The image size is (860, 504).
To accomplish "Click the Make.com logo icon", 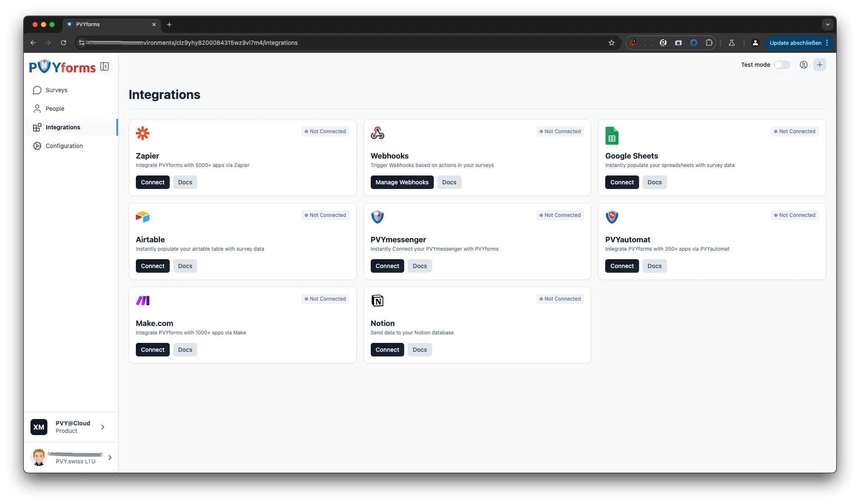I will pyautogui.click(x=143, y=301).
